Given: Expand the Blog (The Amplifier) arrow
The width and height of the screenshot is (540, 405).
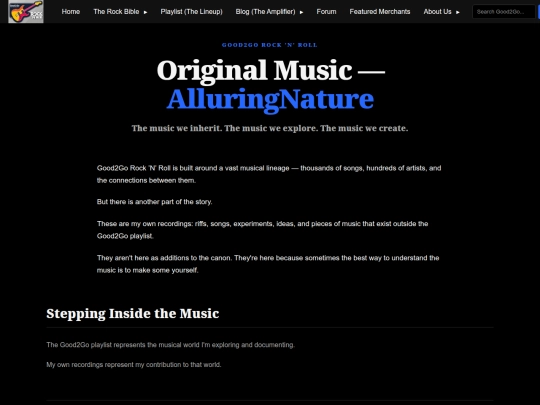Looking at the screenshot, I should [x=301, y=12].
